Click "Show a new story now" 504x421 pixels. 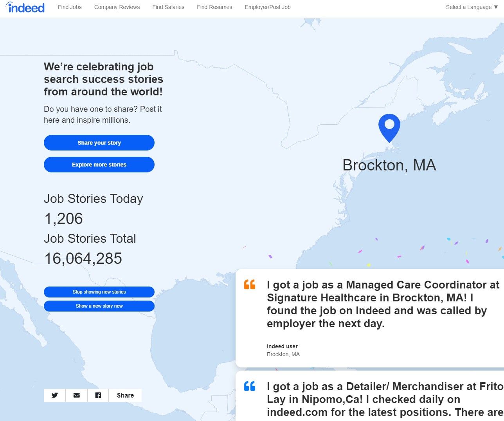click(99, 306)
